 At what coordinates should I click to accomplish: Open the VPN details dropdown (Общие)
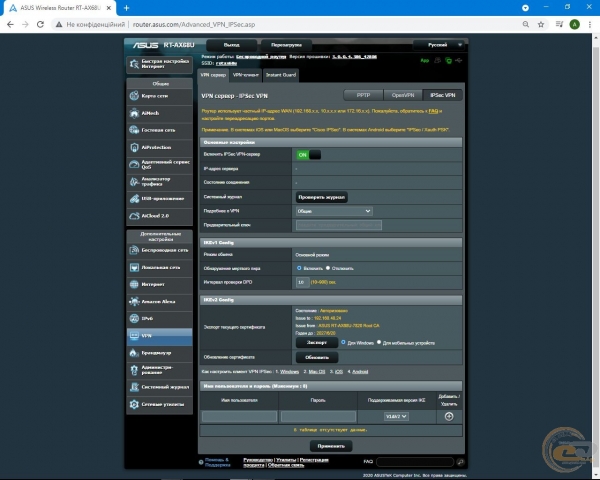click(334, 211)
